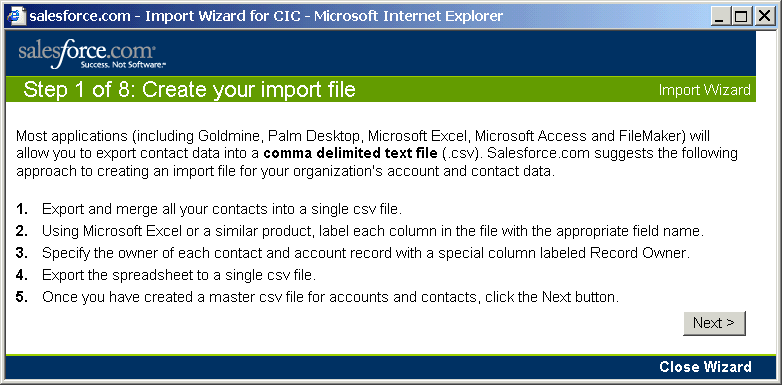Click the 'Specify the owner of each contact' line
The image size is (782, 385).
[366, 253]
